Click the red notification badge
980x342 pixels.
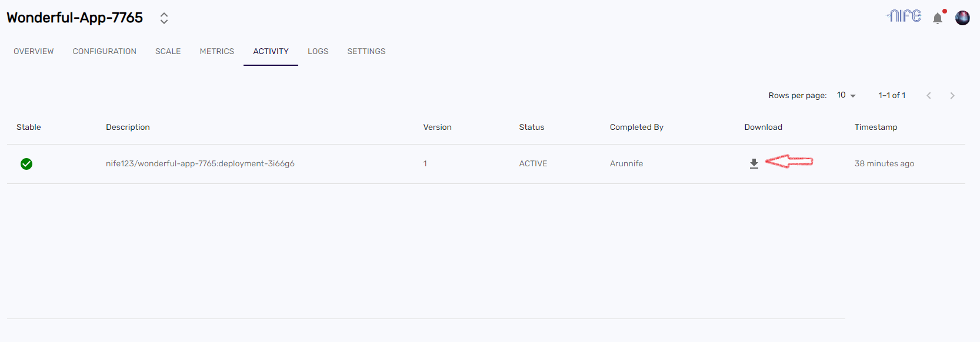point(944,11)
